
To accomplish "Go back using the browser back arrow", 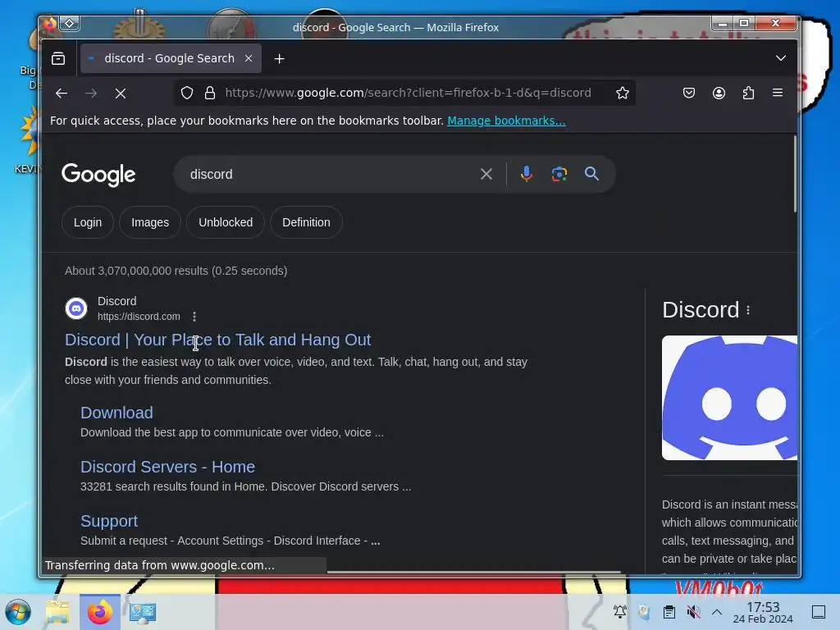I will coord(62,94).
